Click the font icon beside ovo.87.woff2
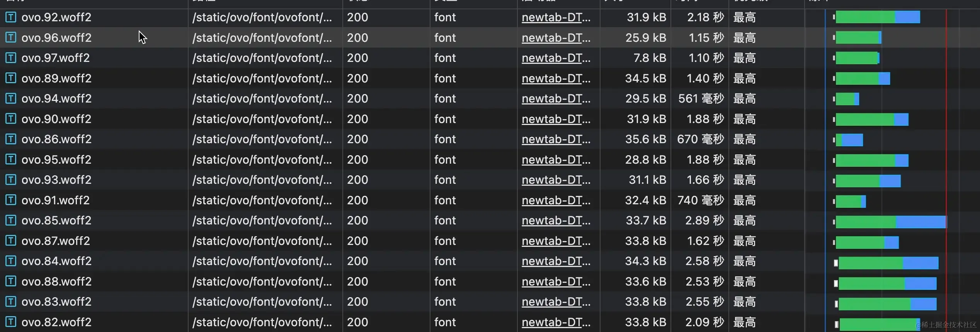 click(11, 241)
